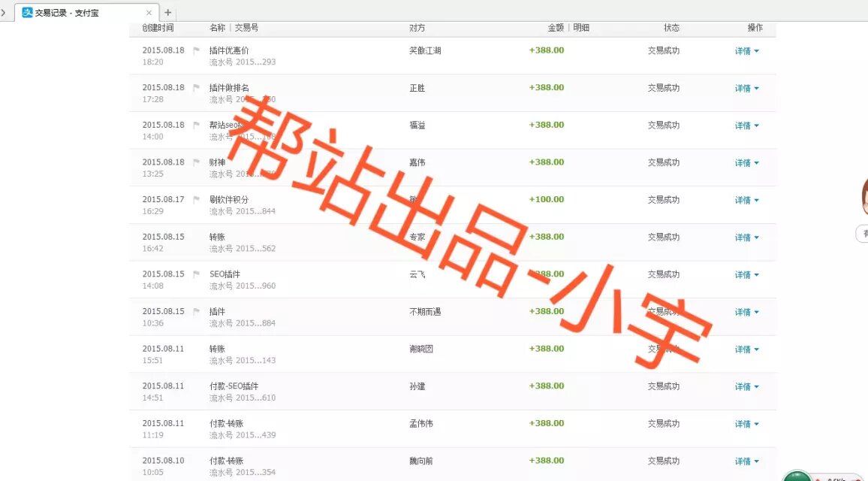The height and width of the screenshot is (481, 868).
Task: Expand 详情 dropdown for the 正胜 transaction
Action: tap(746, 89)
